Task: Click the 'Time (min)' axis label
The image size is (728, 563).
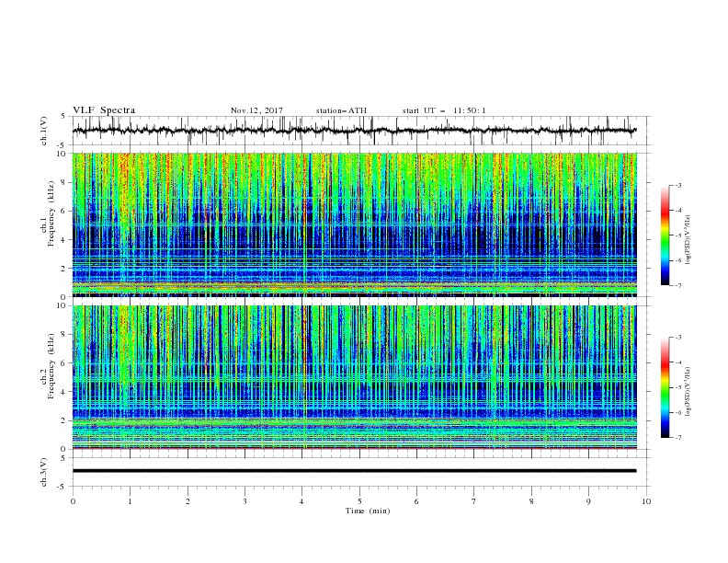Action: pos(368,511)
